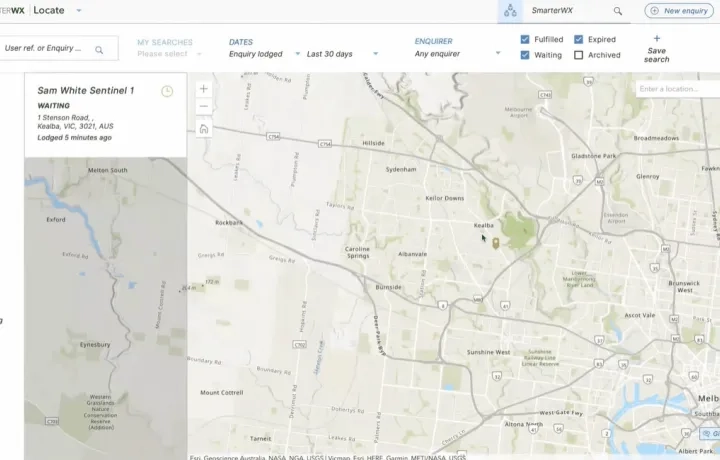Click the Caroline Springs map label
720x460 pixels.
pos(357,252)
